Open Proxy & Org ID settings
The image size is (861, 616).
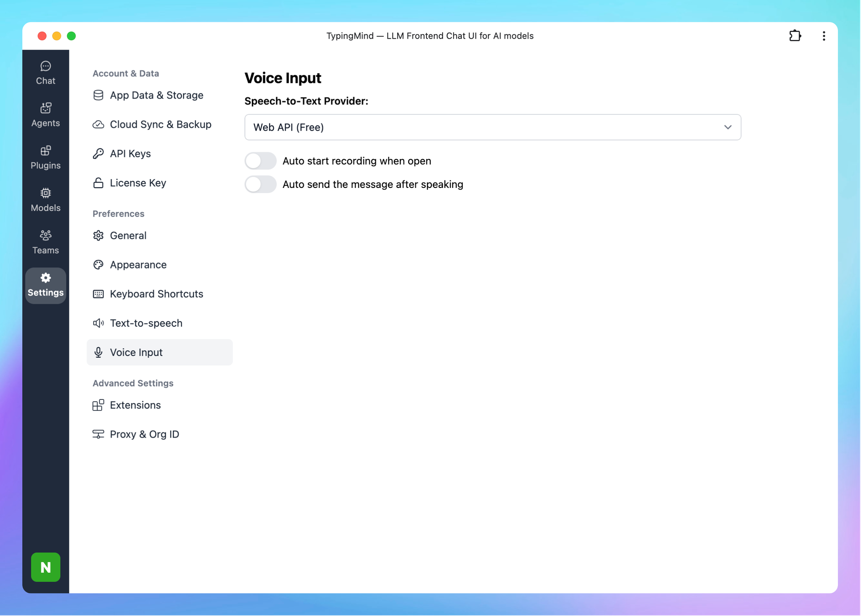159,434
